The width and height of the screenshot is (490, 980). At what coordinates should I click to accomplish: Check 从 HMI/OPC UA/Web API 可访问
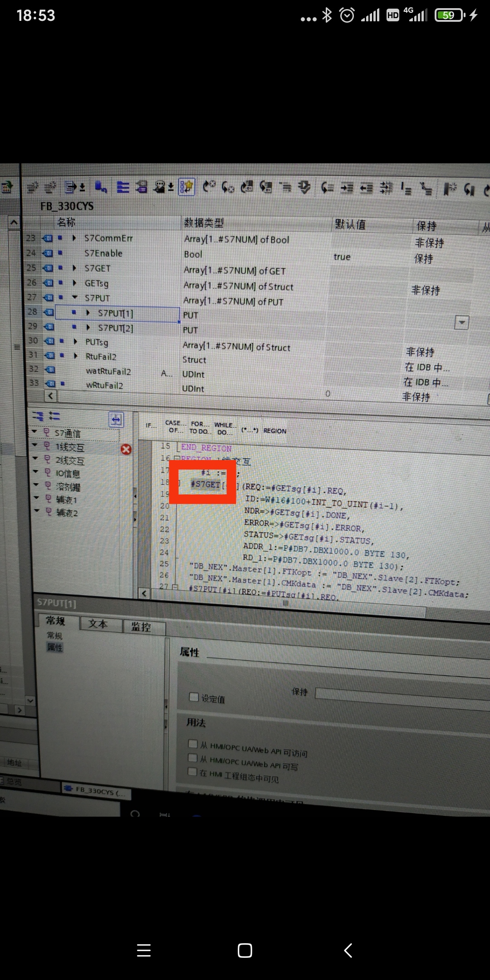coord(193,743)
